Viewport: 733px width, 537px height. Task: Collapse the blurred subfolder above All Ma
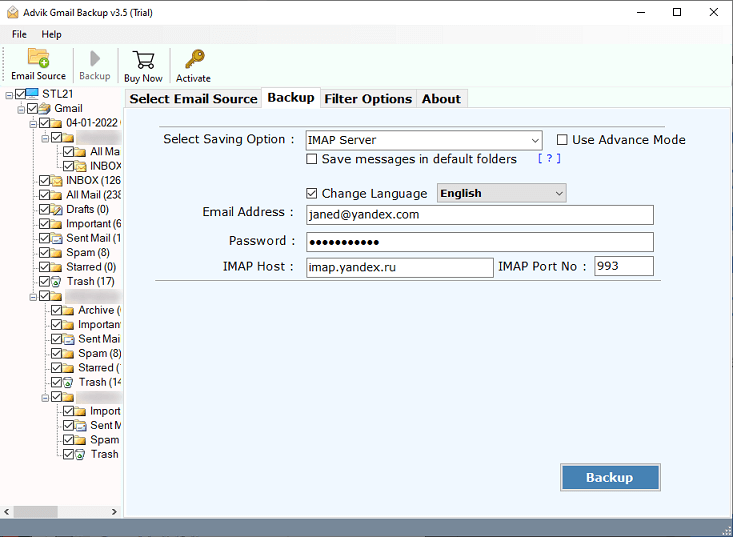click(x=45, y=138)
